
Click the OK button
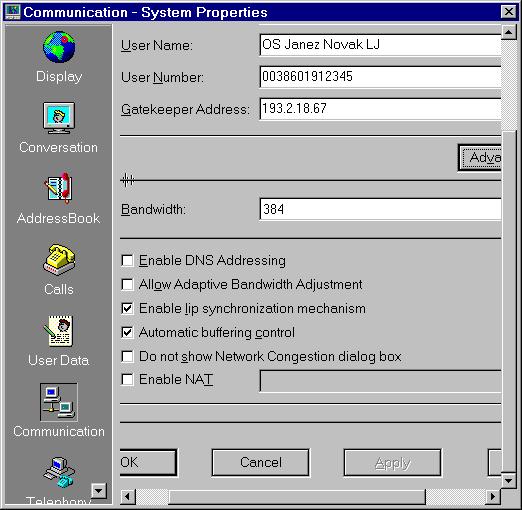148,463
